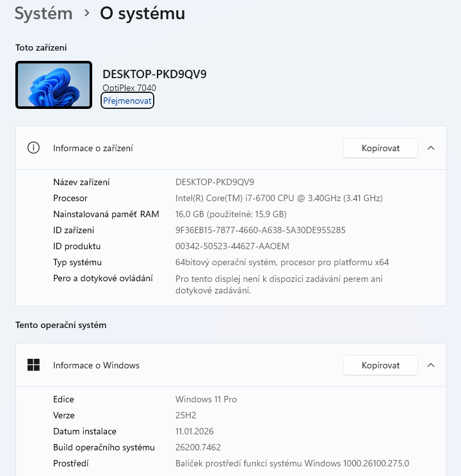
Task: Select the Název zařízení value DESKTOP-PKD9QV9
Action: pos(214,182)
